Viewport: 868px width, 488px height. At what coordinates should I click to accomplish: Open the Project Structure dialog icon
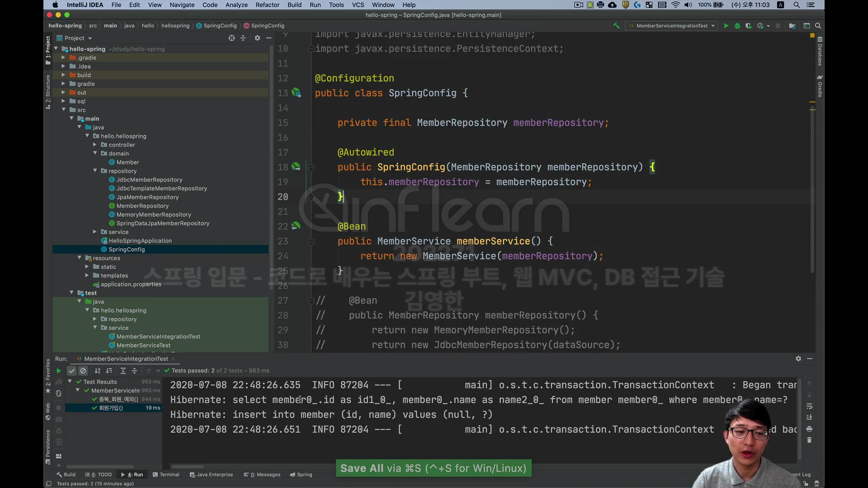(x=792, y=26)
